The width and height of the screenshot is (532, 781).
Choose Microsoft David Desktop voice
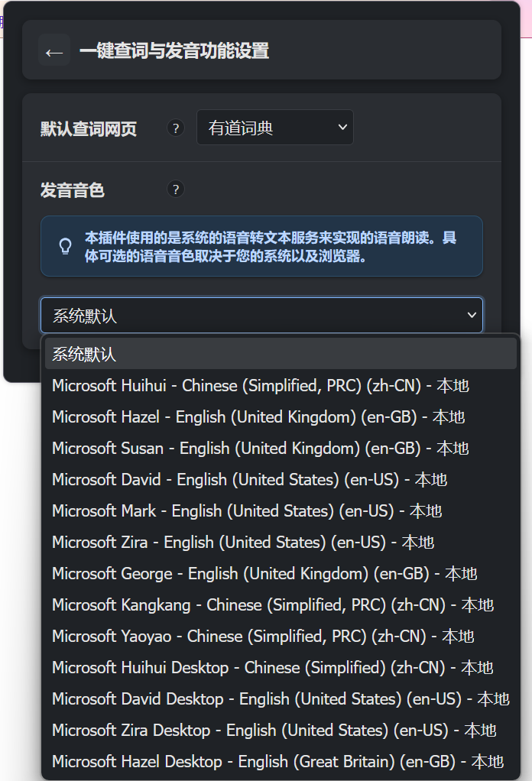[x=281, y=699]
